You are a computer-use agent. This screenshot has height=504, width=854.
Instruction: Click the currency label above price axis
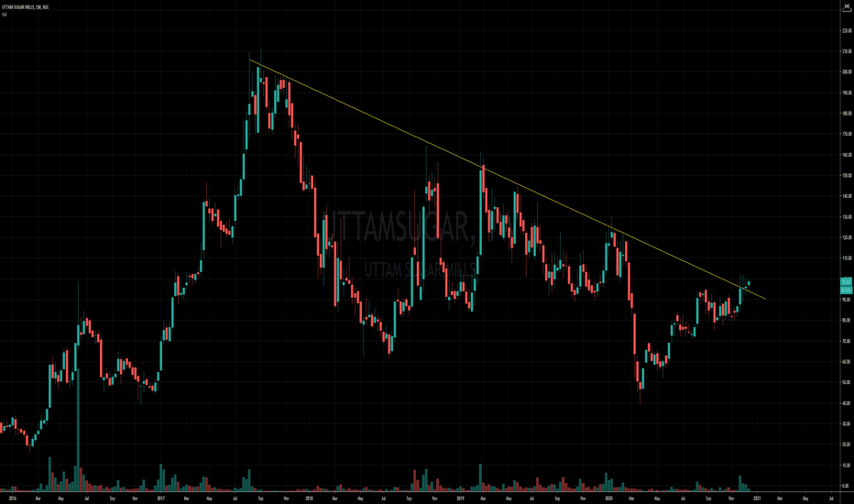click(847, 5)
